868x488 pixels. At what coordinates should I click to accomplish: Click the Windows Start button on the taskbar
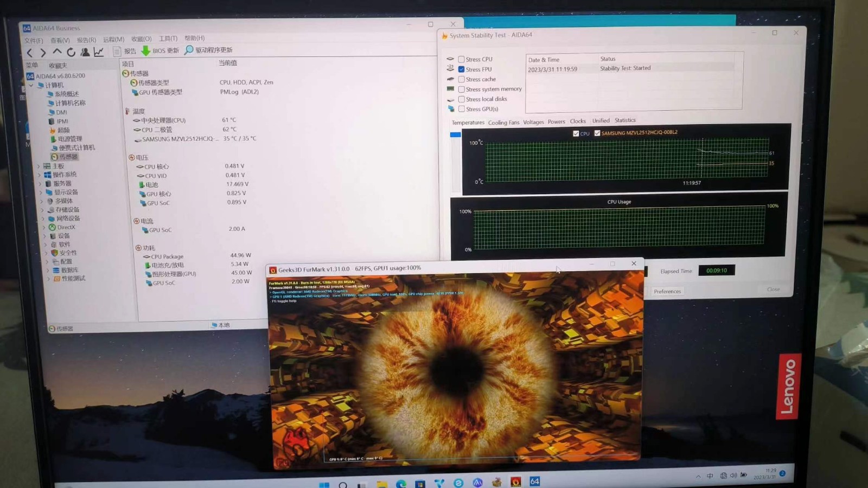(x=324, y=484)
